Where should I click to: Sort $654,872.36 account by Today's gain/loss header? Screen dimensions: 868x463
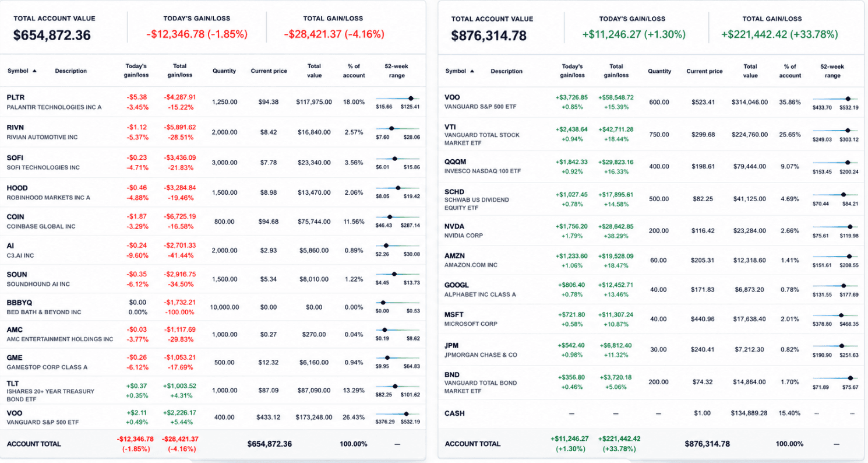tap(136, 71)
